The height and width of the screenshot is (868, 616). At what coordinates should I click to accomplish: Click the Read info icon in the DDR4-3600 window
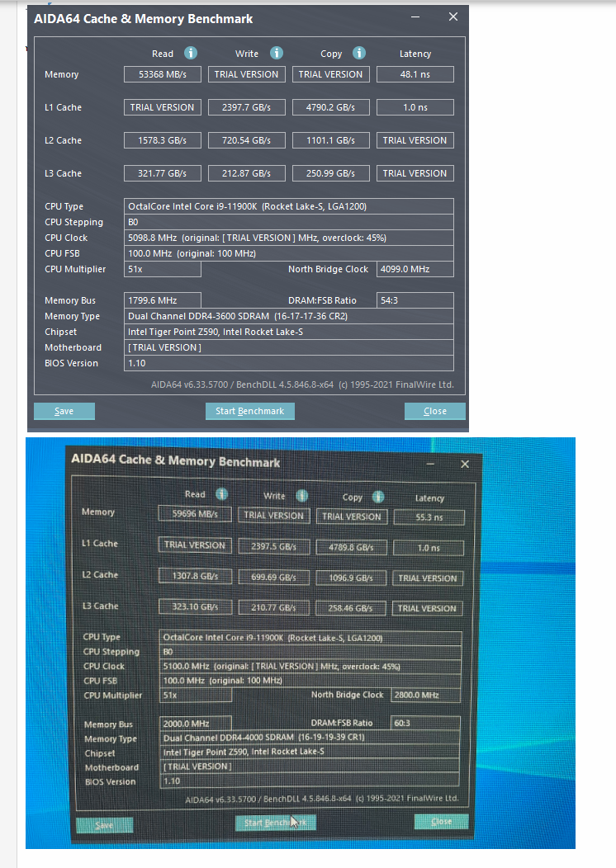[x=191, y=53]
